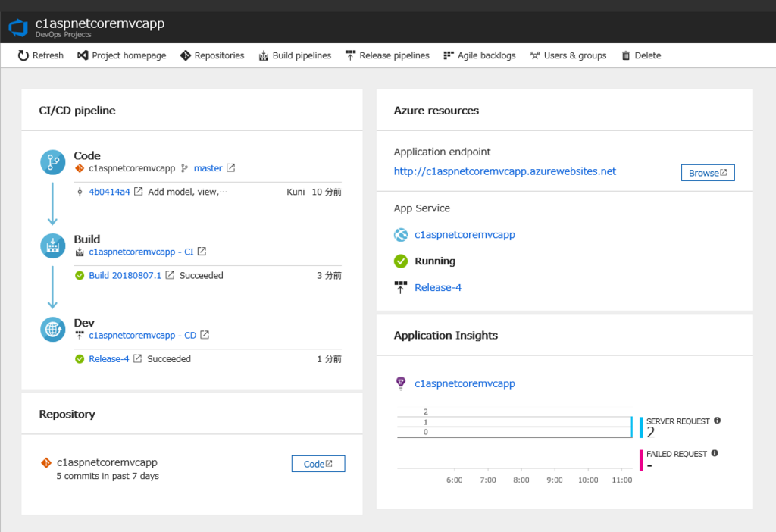Click the Azure DevOps logo icon

pyautogui.click(x=19, y=27)
